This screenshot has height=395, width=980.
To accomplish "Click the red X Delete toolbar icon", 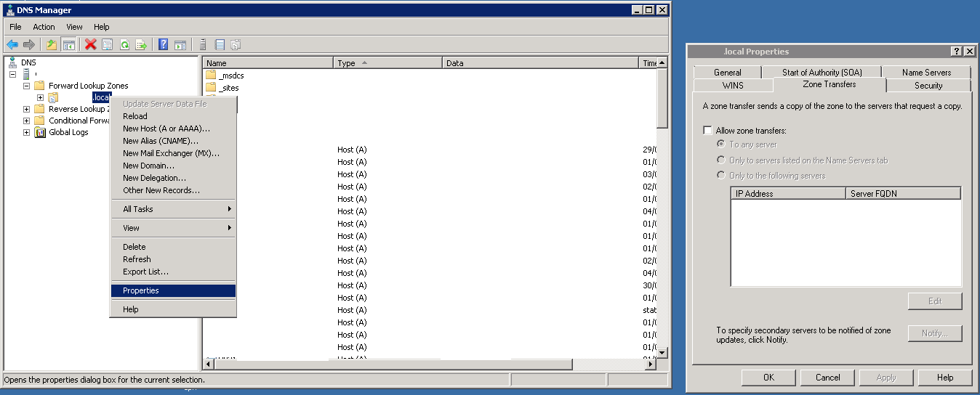I will tap(91, 44).
